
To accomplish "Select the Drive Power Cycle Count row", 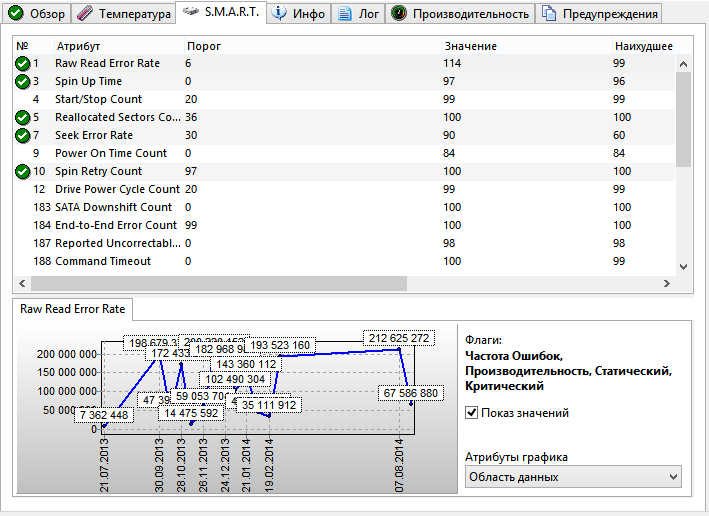I will [344, 189].
